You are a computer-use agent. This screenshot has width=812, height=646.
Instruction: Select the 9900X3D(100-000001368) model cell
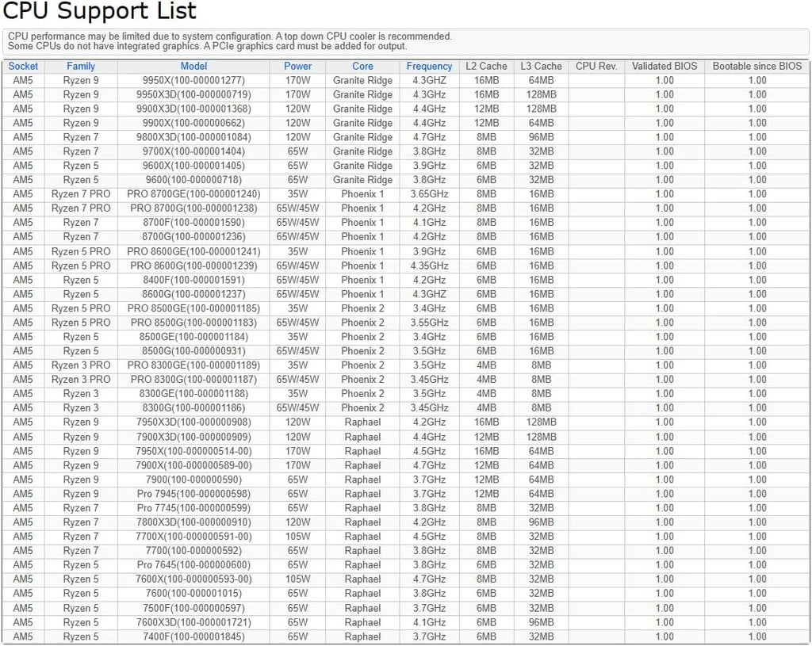[x=193, y=109]
